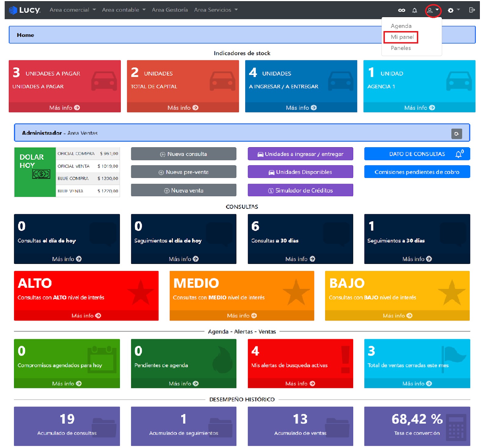Open the Acumulado de seguimientos card

tap(184, 426)
